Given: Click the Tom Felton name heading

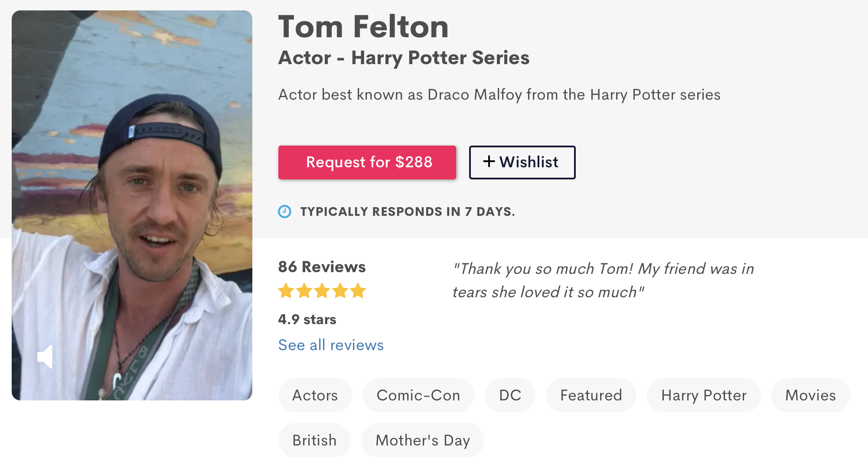Looking at the screenshot, I should click(363, 27).
